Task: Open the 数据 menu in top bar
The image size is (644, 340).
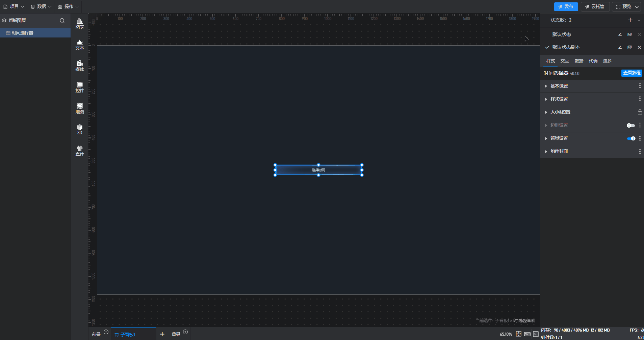Action: coord(41,6)
